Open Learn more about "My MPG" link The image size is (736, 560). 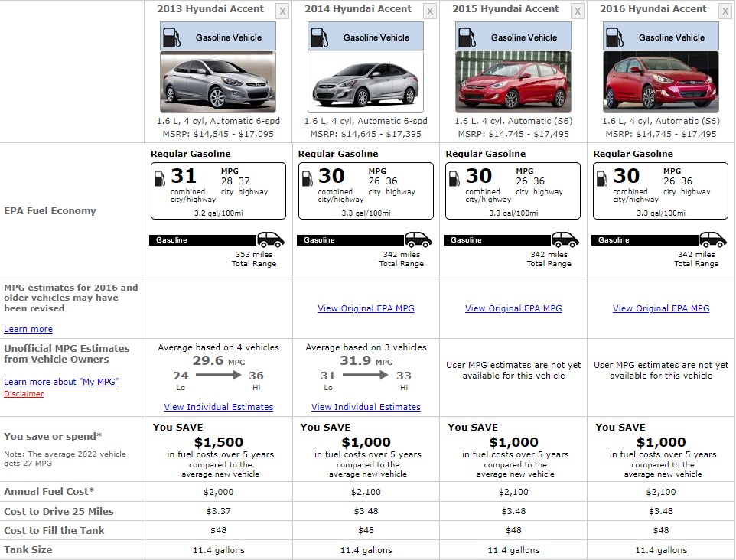61,382
